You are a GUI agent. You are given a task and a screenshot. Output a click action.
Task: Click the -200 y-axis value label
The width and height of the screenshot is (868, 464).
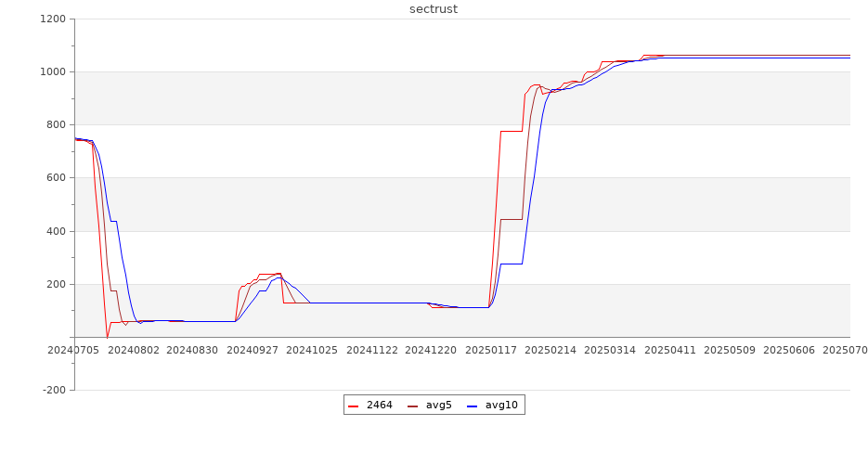tap(55, 390)
